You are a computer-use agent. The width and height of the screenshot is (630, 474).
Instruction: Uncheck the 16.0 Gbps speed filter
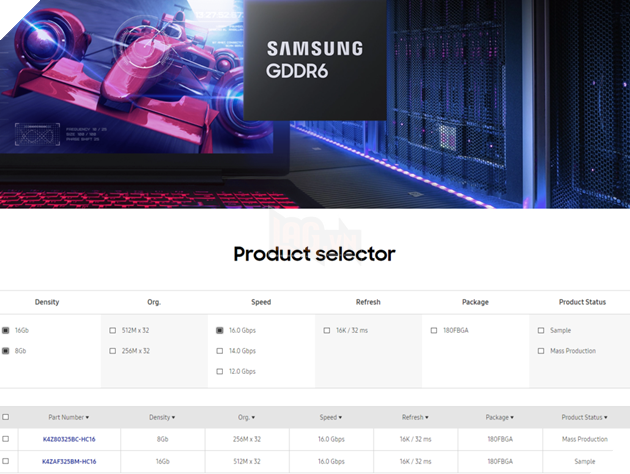coord(220,330)
